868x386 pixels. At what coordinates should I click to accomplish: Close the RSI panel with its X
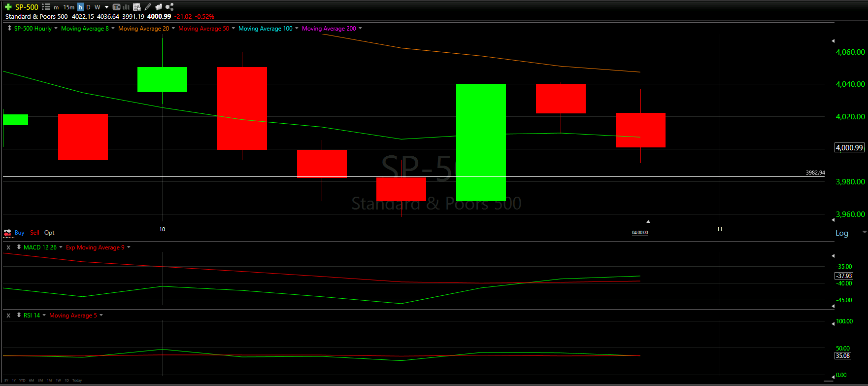8,315
